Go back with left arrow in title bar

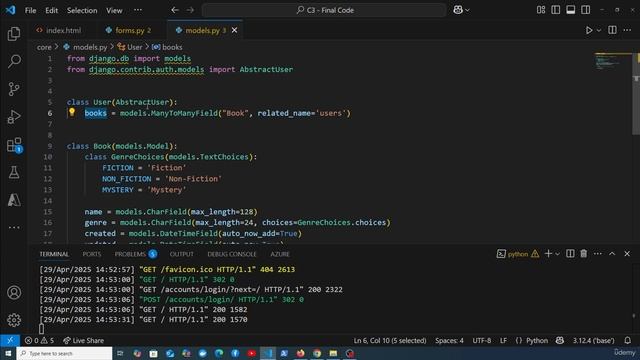point(175,10)
